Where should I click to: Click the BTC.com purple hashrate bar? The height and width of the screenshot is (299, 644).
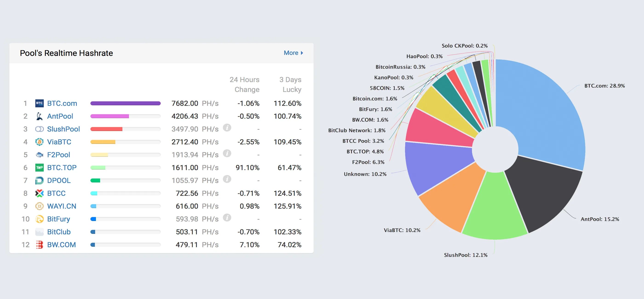click(x=125, y=103)
